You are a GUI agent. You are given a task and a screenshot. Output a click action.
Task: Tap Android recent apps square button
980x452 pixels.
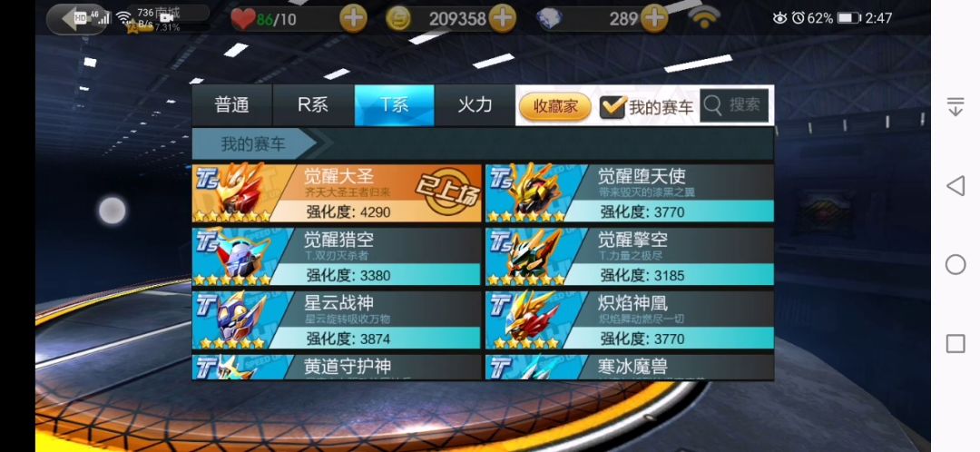pos(955,343)
